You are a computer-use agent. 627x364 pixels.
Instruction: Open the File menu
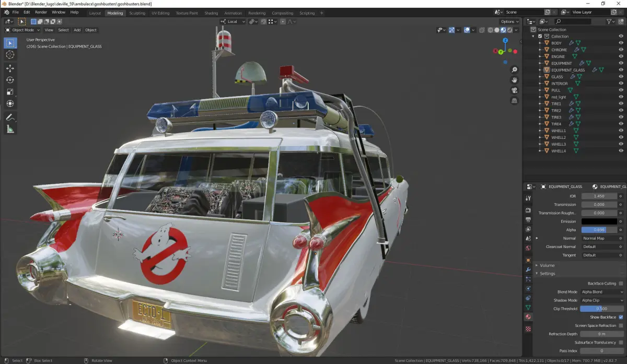[15, 12]
